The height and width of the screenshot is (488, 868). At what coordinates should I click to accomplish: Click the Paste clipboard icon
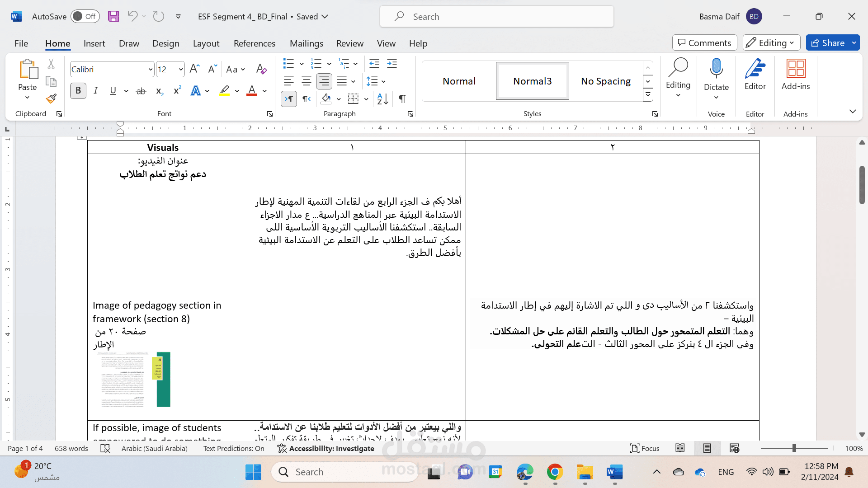tap(28, 69)
